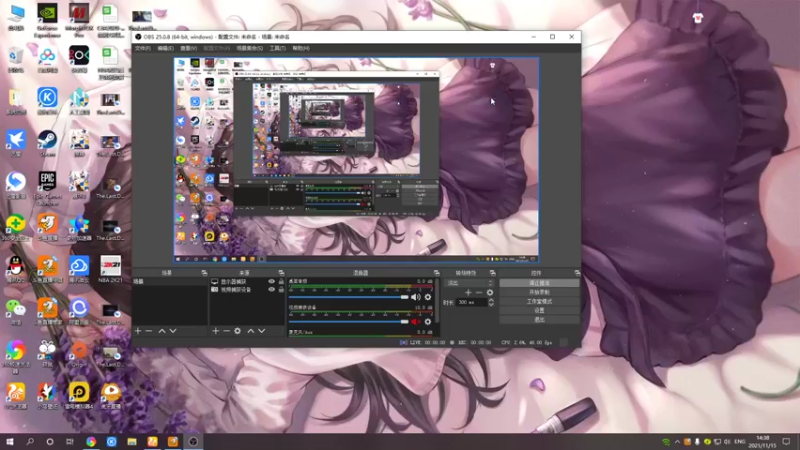Expand hidden system tray icons chevron
Image resolution: width=800 pixels, height=450 pixels.
click(678, 442)
